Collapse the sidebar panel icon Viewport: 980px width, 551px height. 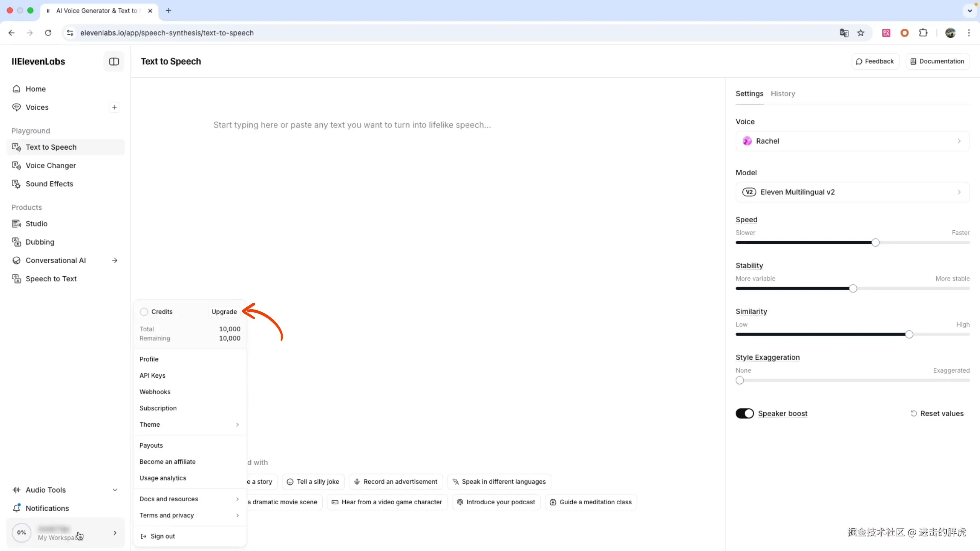pyautogui.click(x=114, y=62)
